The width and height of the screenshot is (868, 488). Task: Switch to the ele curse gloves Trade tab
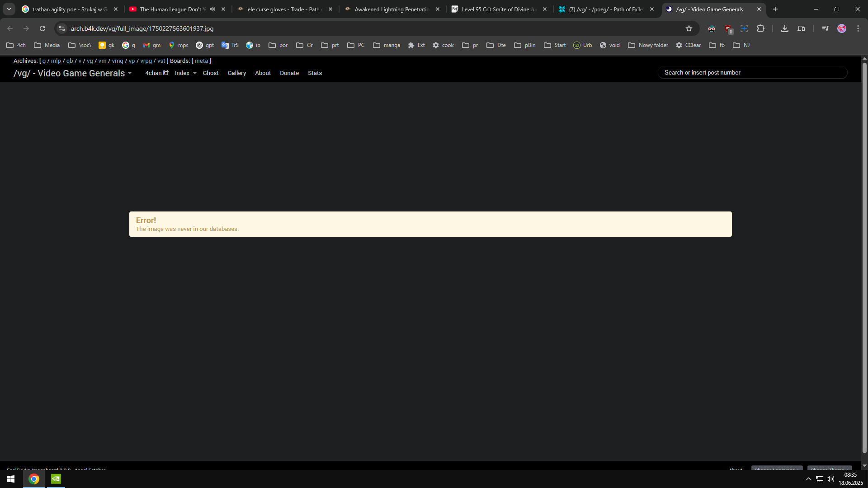click(285, 9)
